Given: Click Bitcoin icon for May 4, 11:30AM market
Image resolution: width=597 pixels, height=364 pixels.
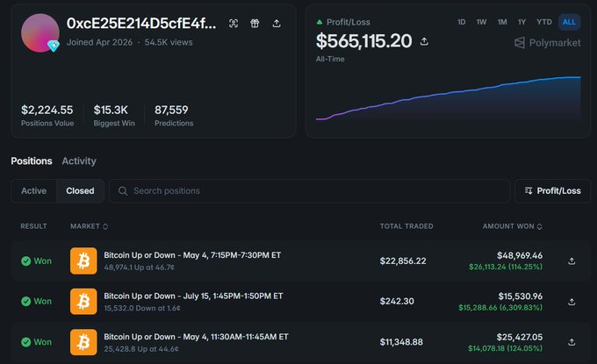Looking at the screenshot, I should [x=83, y=342].
